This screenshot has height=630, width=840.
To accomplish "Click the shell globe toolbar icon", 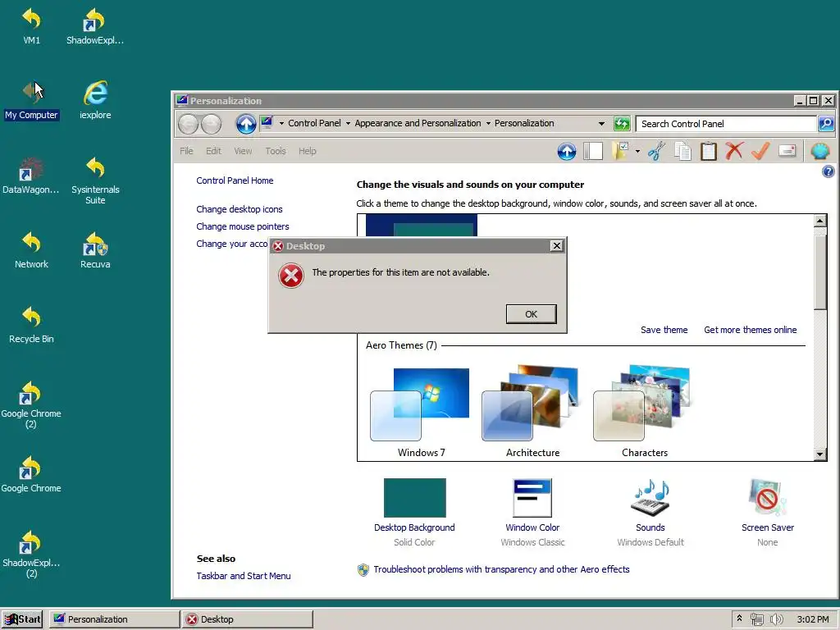I will coord(820,151).
